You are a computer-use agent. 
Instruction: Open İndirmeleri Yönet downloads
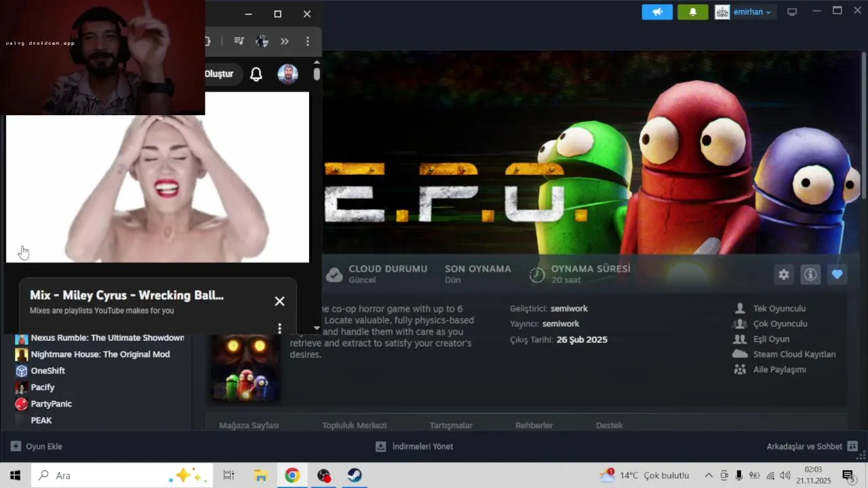[x=414, y=447]
